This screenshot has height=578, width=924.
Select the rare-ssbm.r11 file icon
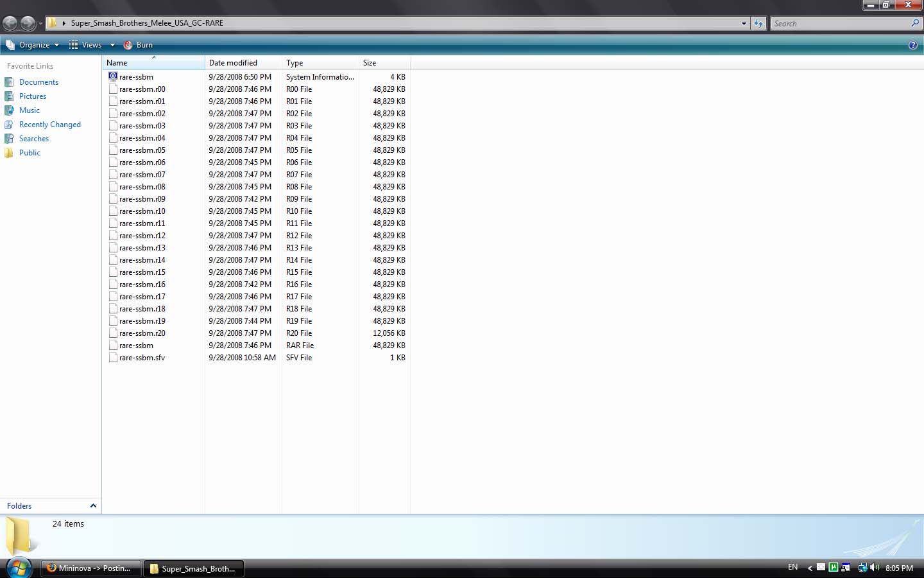coord(113,223)
